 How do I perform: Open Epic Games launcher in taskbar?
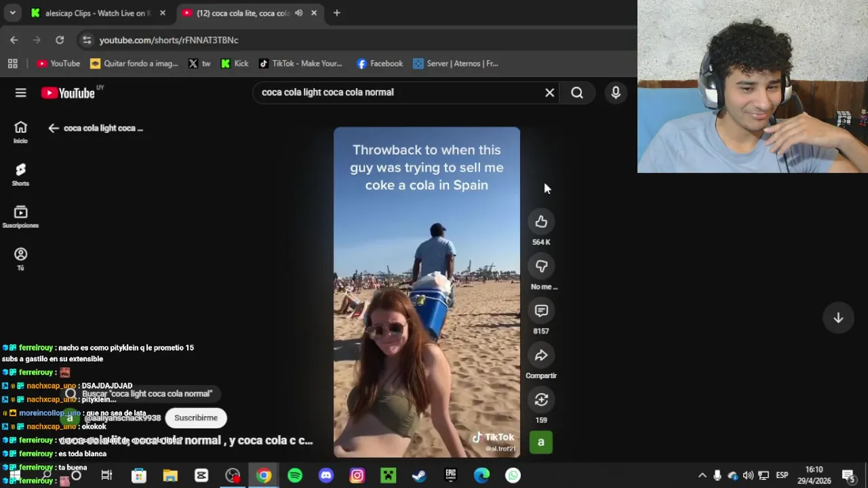(450, 476)
